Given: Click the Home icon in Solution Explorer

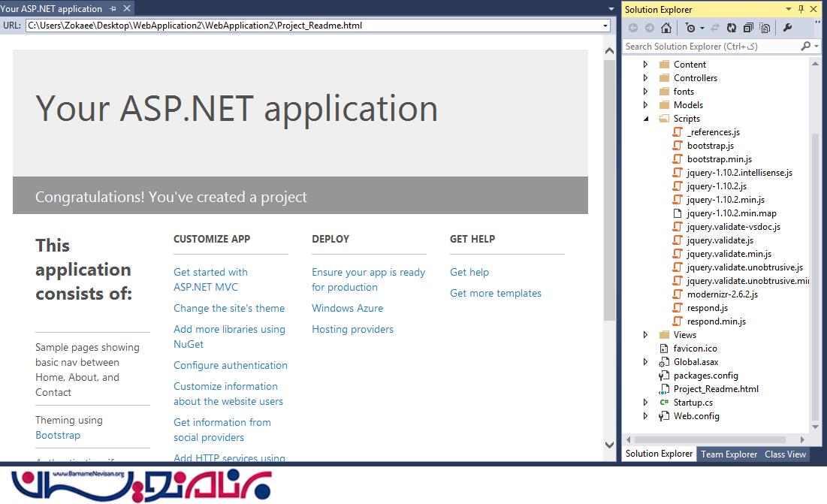Looking at the screenshot, I should (666, 28).
